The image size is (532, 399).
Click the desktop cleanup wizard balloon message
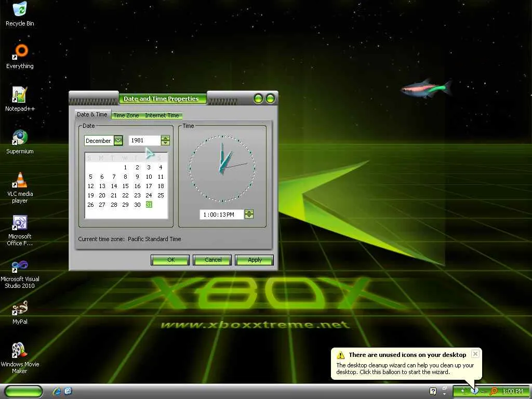[405, 368]
